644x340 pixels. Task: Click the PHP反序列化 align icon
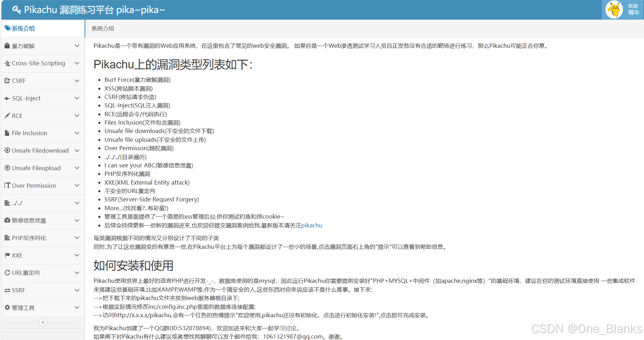click(7, 238)
